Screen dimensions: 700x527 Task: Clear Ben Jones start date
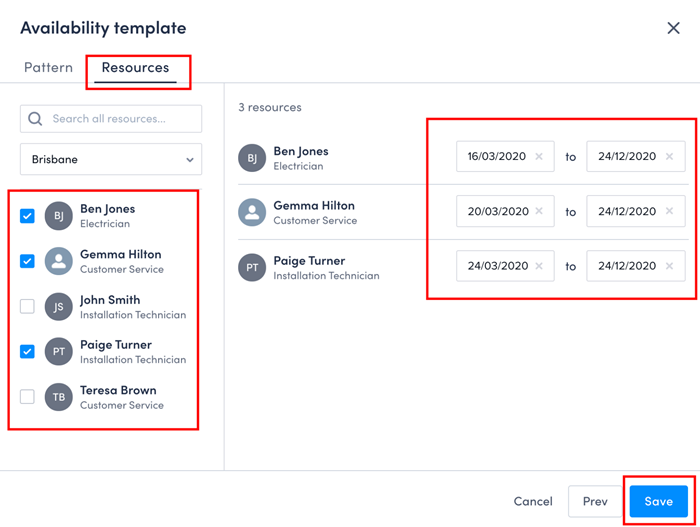point(539,156)
